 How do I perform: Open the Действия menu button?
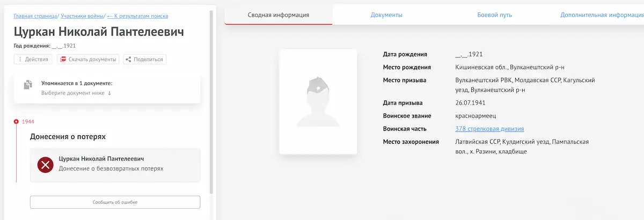33,60
